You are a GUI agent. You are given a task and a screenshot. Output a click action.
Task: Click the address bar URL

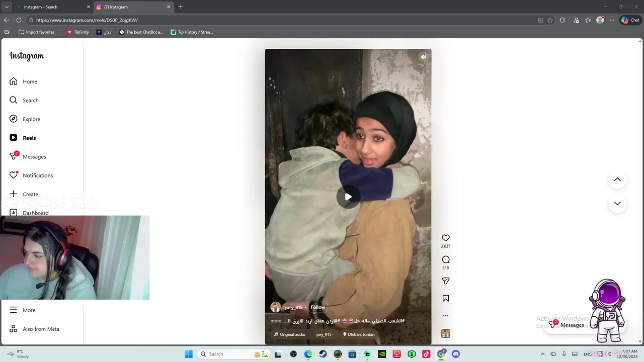pos(87,20)
